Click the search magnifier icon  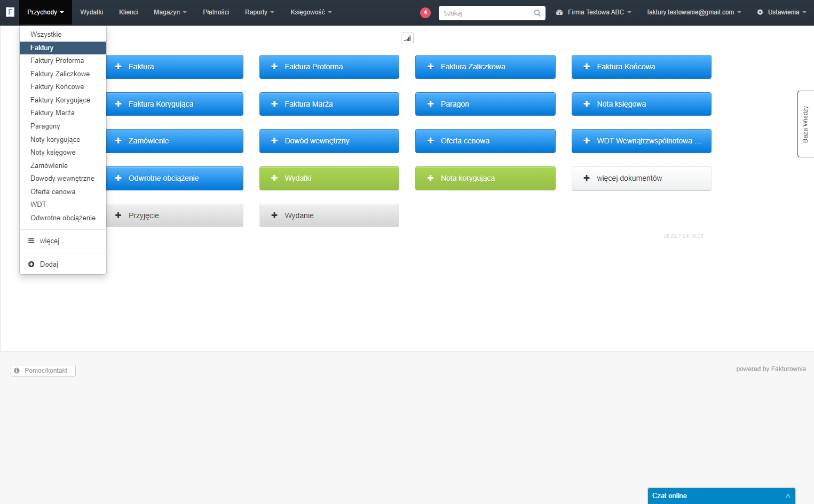[x=538, y=13]
